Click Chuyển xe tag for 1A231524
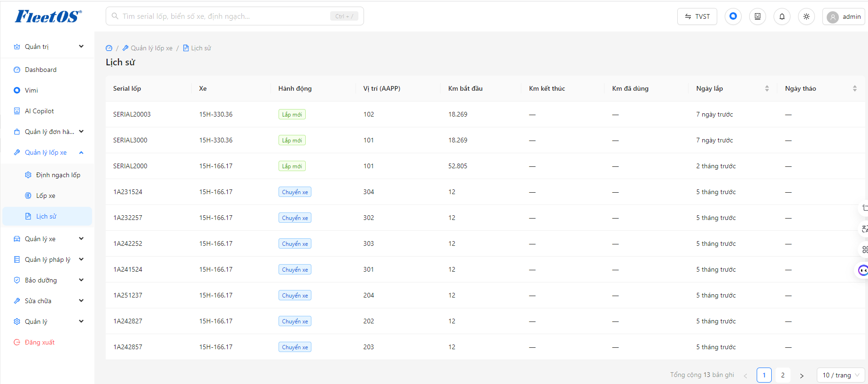 295,192
